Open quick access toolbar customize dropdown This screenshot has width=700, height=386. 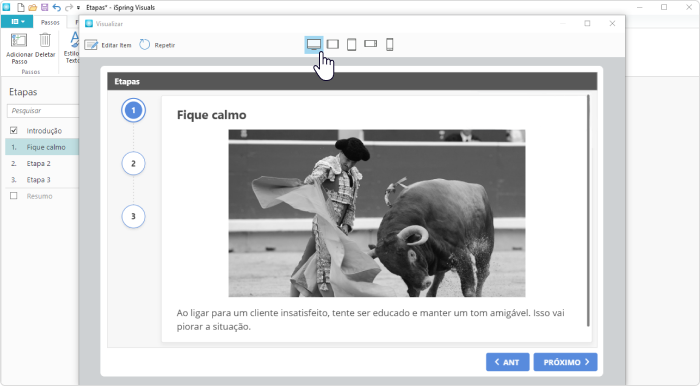[x=79, y=8]
